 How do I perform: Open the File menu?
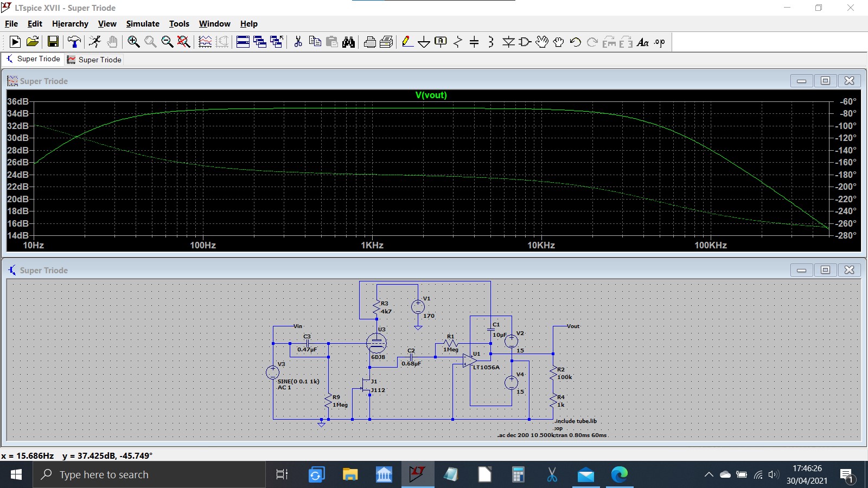point(11,23)
